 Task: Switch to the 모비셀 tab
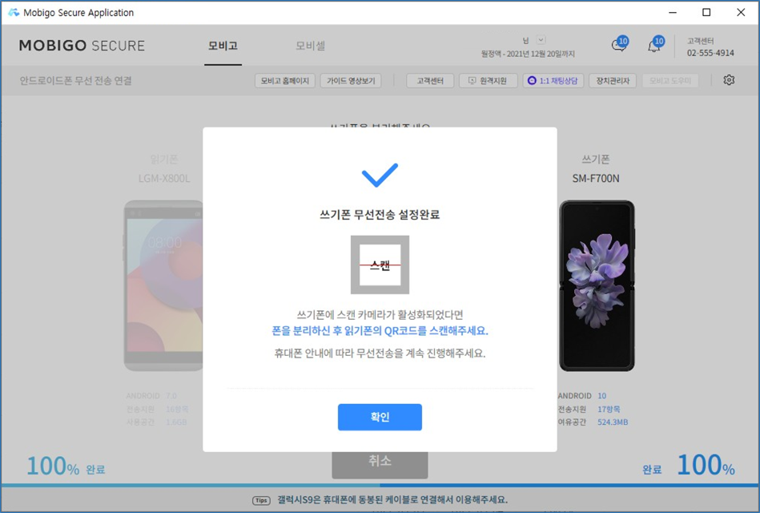coord(310,46)
